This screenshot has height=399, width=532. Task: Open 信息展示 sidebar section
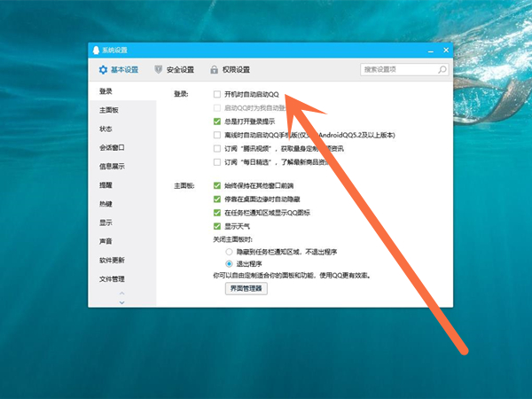pos(122,167)
